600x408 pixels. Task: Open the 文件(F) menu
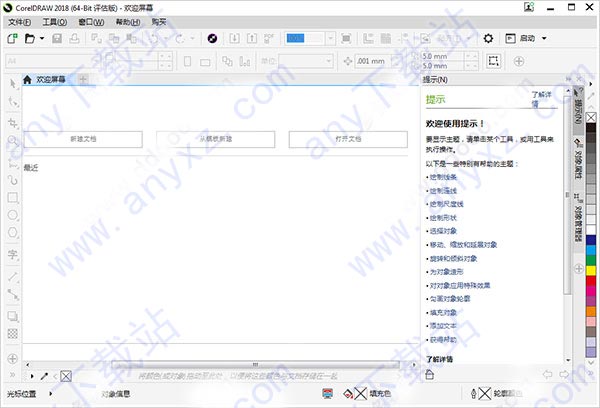(19, 22)
